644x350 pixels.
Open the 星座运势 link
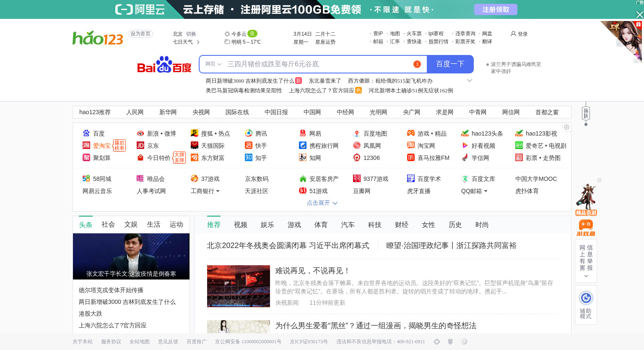pyautogui.click(x=325, y=42)
